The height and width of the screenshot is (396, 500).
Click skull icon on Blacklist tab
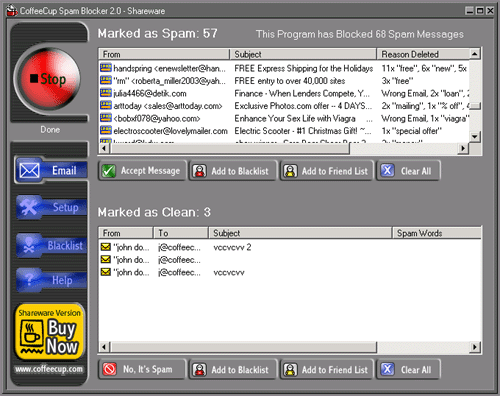pyautogui.click(x=29, y=246)
